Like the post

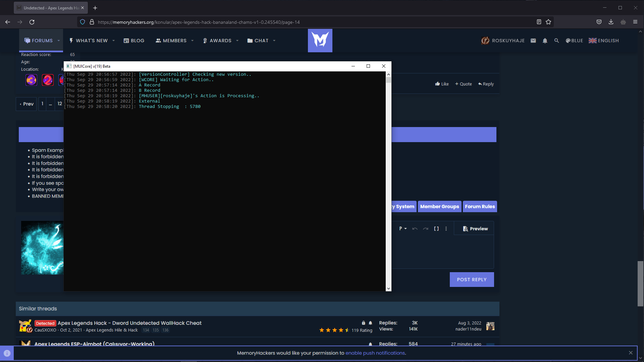pyautogui.click(x=442, y=84)
